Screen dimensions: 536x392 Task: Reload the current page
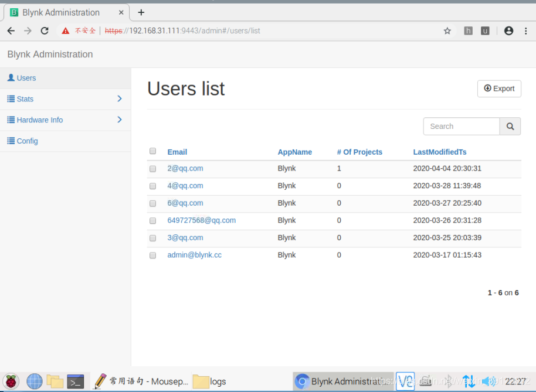click(x=45, y=30)
